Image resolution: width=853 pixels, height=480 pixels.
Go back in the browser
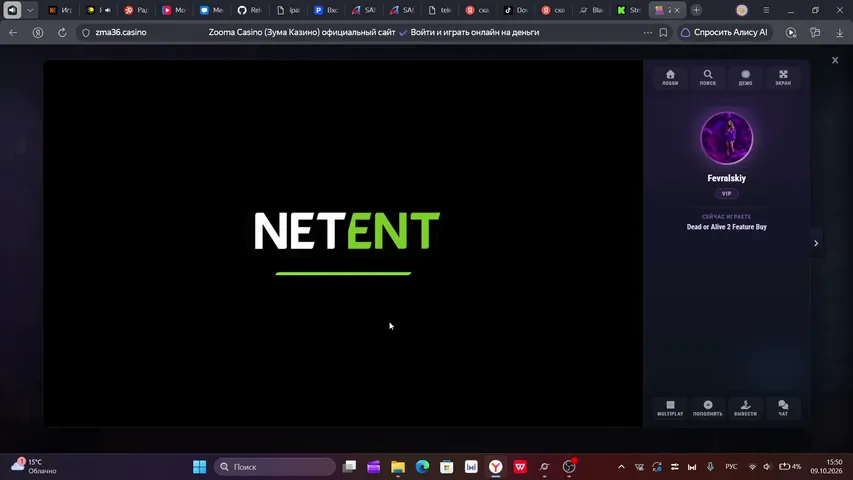pos(13,33)
